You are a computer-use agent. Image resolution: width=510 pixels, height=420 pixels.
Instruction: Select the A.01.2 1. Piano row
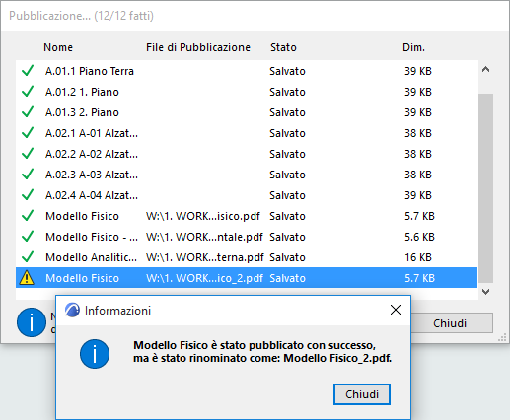coord(247,92)
